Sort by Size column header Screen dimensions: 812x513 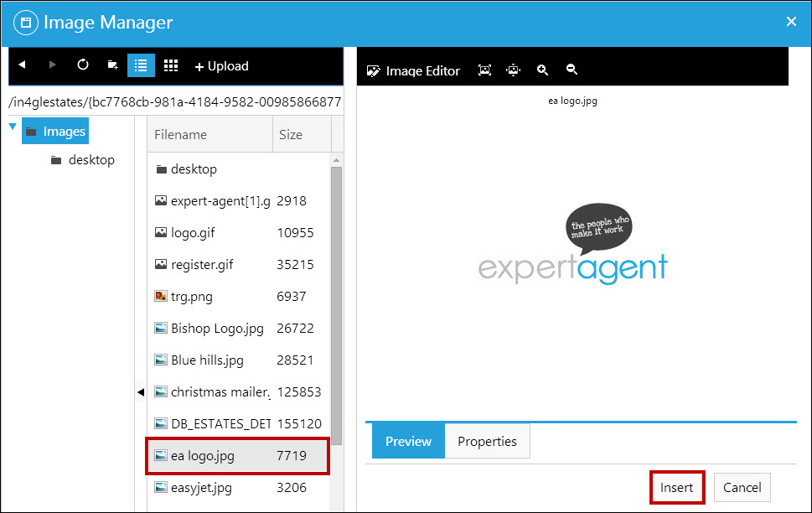coord(302,135)
